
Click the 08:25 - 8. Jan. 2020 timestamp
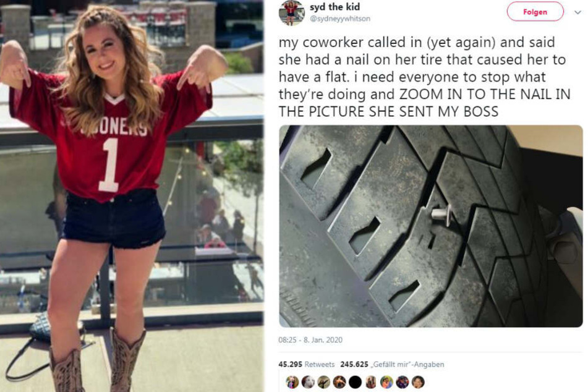[x=310, y=340]
